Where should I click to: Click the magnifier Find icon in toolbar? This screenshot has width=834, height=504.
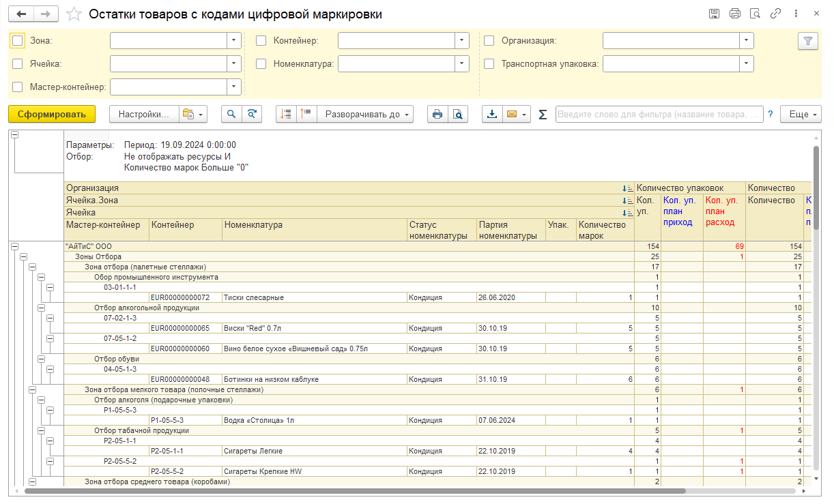(x=232, y=115)
